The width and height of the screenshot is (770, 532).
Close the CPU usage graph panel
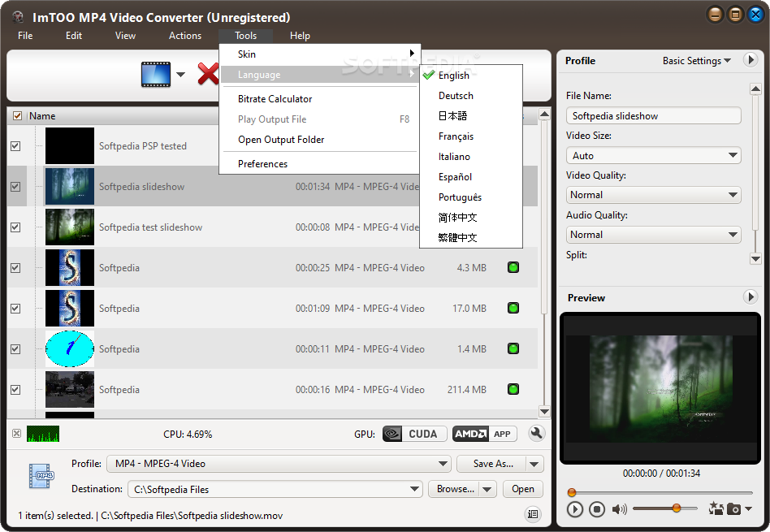coord(17,433)
